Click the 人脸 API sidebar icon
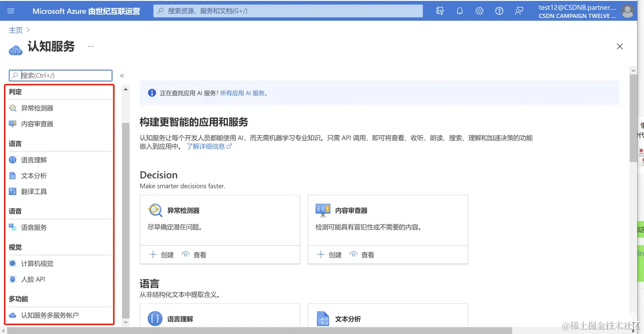 pyautogui.click(x=13, y=279)
